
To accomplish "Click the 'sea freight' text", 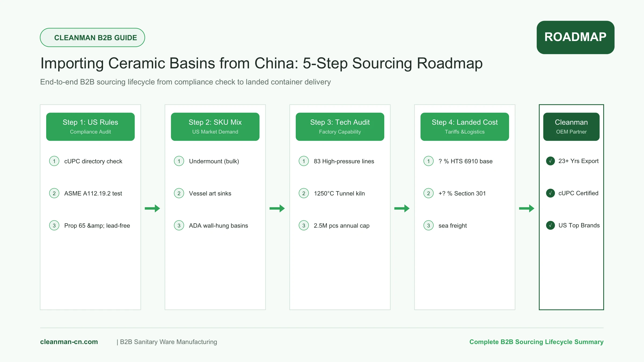I will tap(453, 226).
